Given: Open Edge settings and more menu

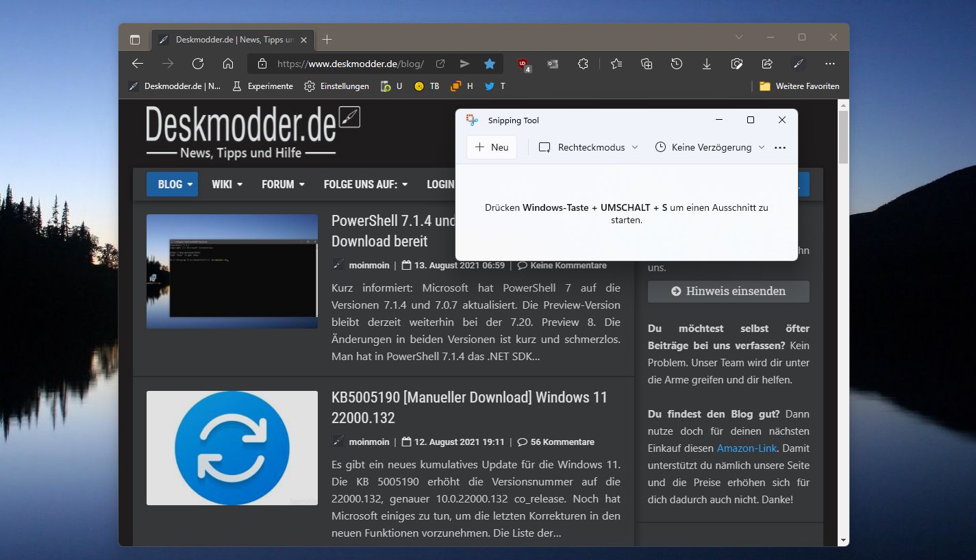Looking at the screenshot, I should coord(830,64).
